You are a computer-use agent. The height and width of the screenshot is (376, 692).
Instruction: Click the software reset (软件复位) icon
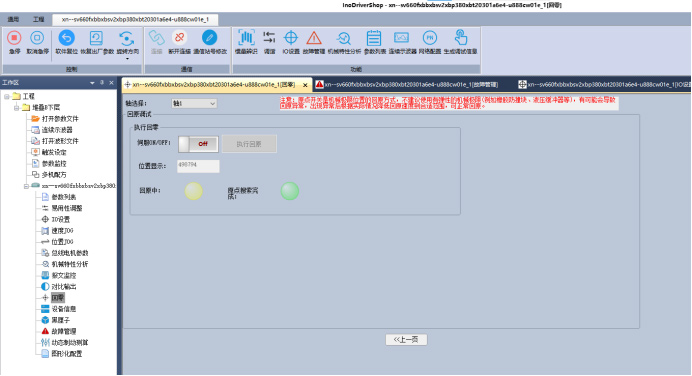point(66,38)
